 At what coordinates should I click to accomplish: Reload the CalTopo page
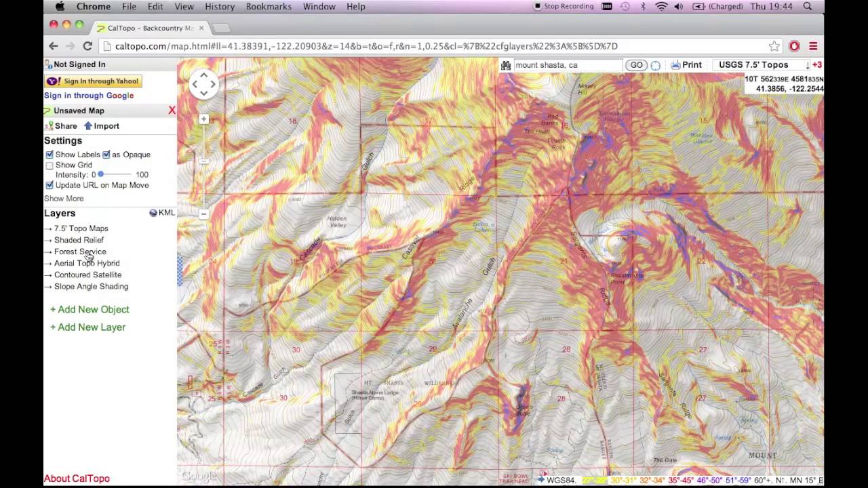point(87,46)
